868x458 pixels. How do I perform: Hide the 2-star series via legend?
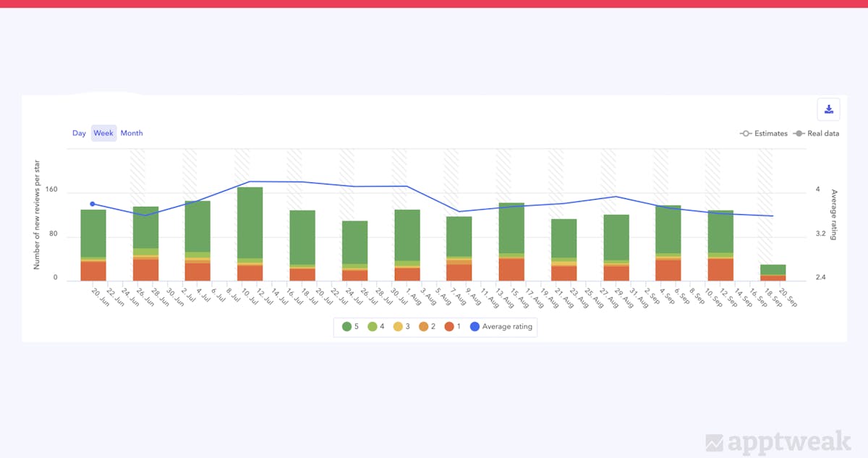(x=427, y=327)
